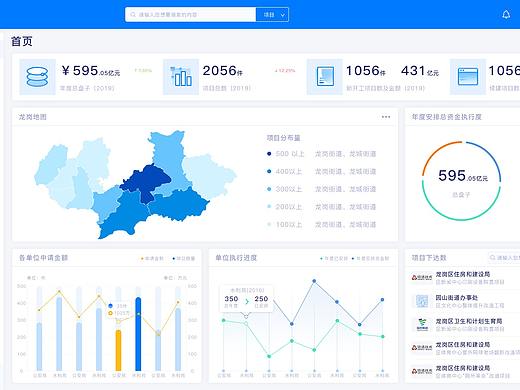The image size is (520, 390).
Task: Click the 500 以上 legend dot
Action: pos(269,154)
